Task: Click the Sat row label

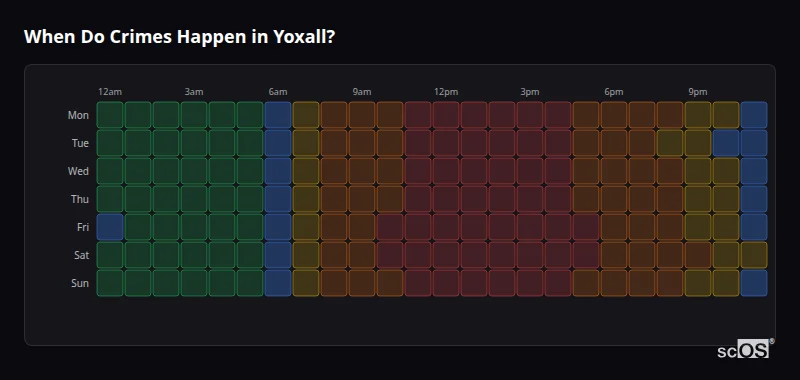Action: click(x=81, y=255)
